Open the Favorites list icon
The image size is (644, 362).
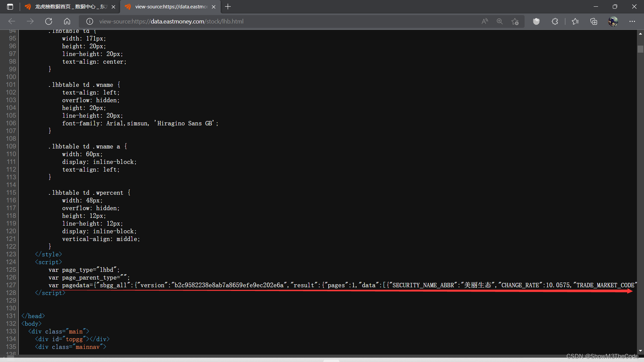575,21
